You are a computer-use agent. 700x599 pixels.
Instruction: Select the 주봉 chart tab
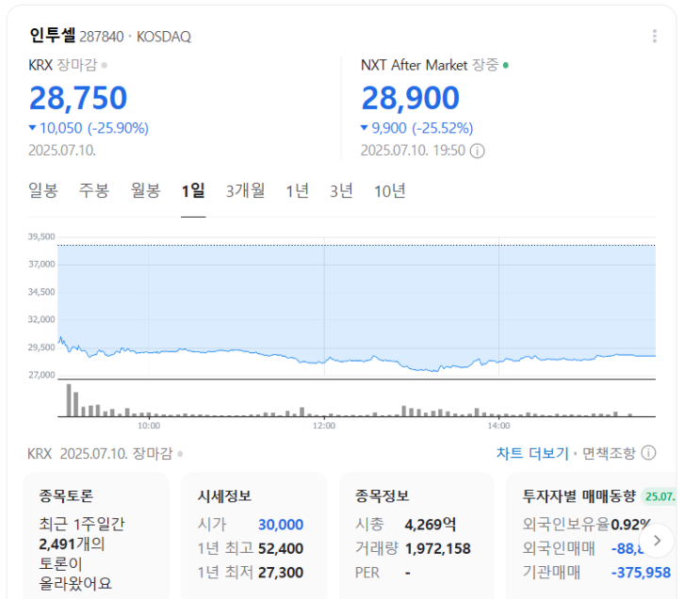tap(94, 191)
